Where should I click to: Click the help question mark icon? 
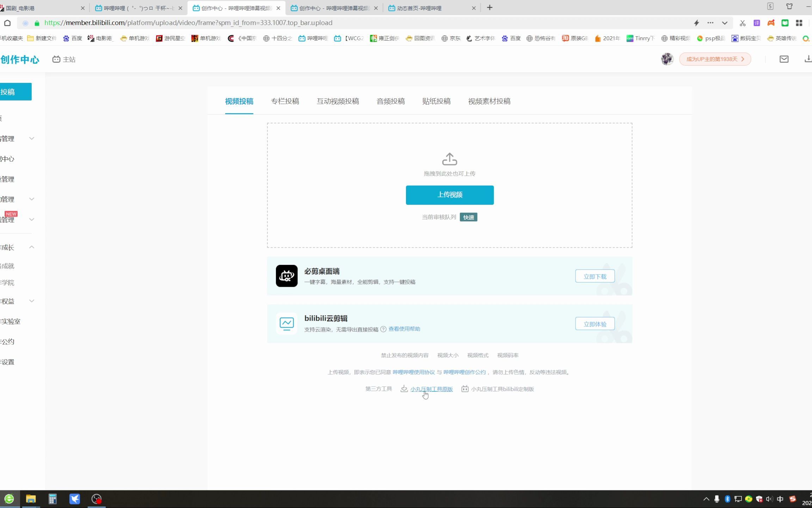[383, 329]
